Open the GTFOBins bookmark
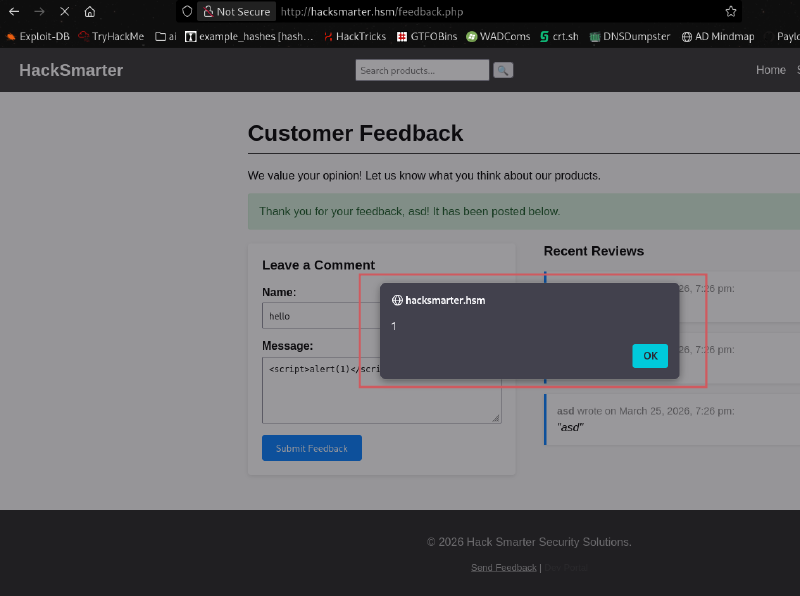Image resolution: width=800 pixels, height=596 pixels. tap(427, 36)
